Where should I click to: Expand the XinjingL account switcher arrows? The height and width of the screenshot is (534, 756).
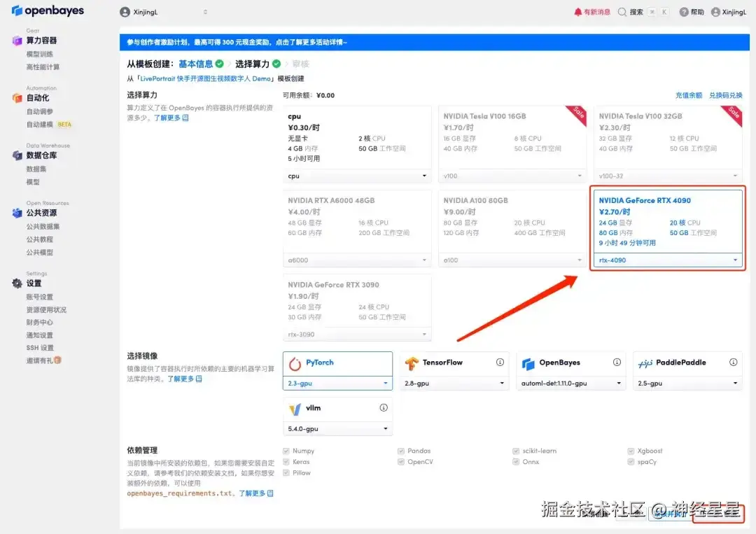point(205,12)
